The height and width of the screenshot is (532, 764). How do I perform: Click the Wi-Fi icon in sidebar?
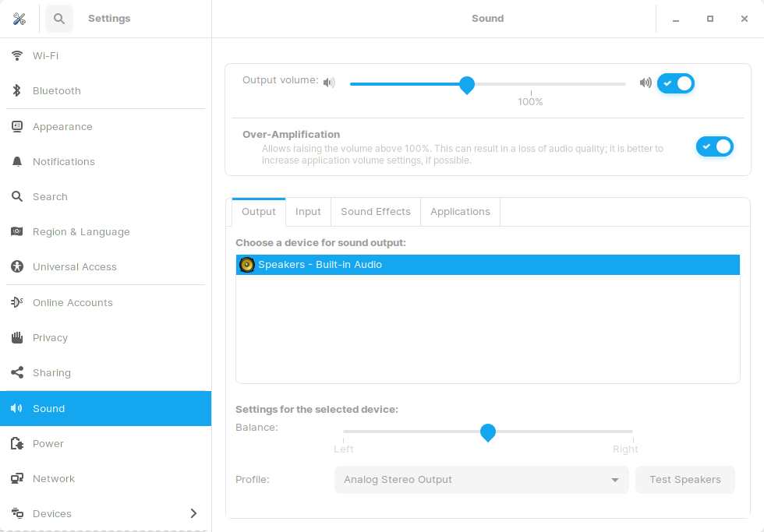click(17, 56)
